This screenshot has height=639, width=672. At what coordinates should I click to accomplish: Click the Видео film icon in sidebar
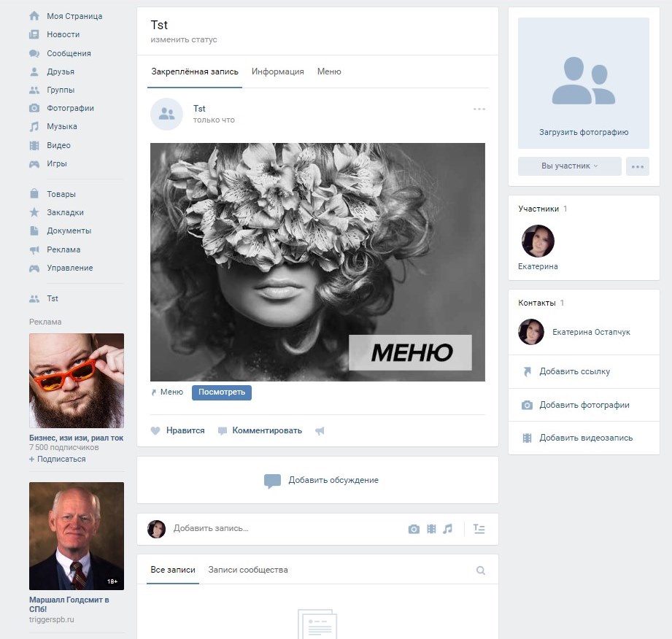point(34,145)
